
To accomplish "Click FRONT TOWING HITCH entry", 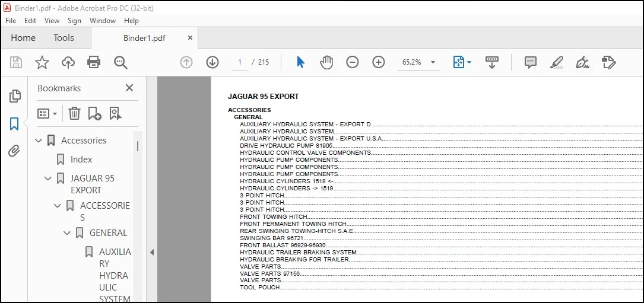I will click(x=274, y=216).
